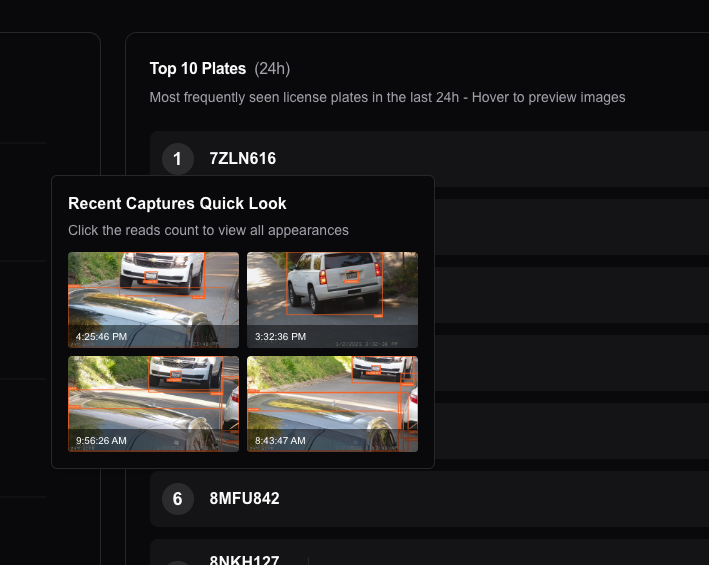Viewport: 709px width, 565px height.
Task: Click the (24h) time range label
Action: [272, 69]
